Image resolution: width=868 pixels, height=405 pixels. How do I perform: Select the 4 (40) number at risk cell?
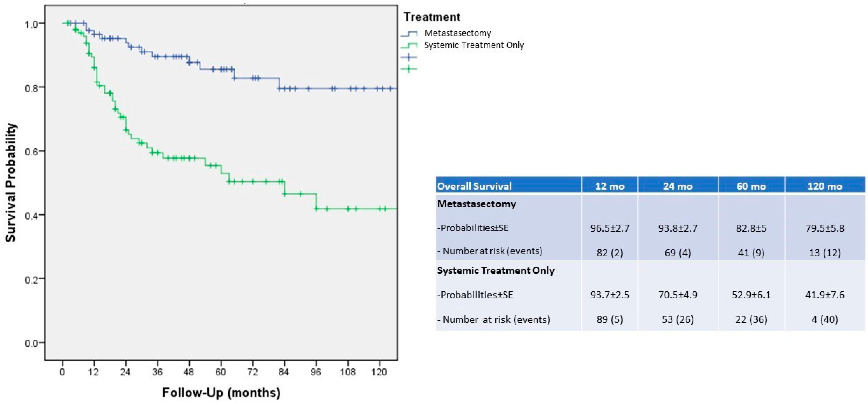[x=825, y=319]
